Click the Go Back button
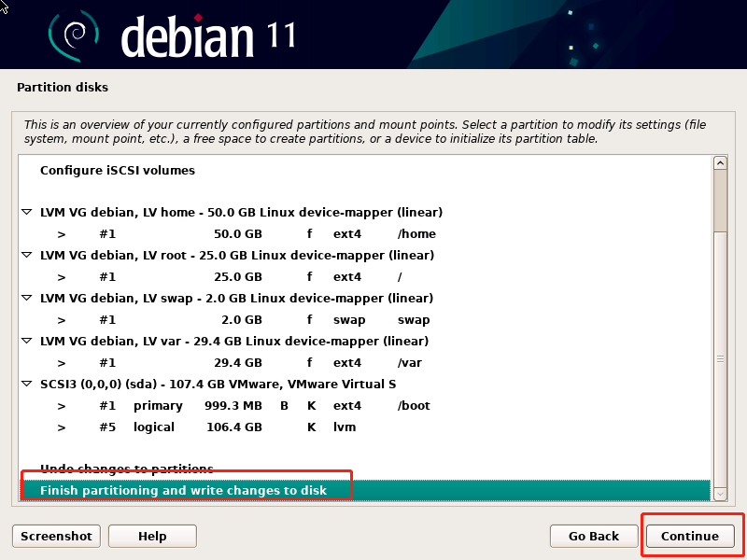The image size is (747, 560). [594, 536]
